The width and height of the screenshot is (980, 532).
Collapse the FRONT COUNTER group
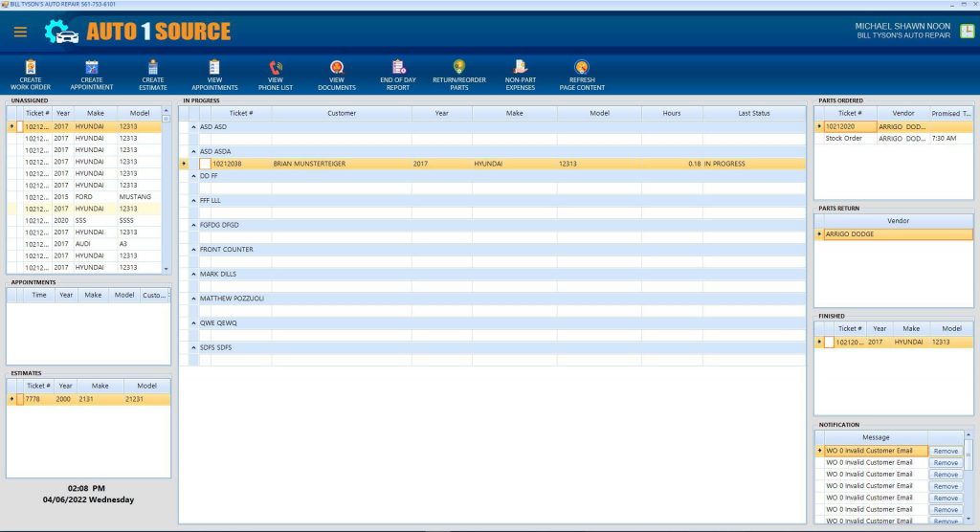click(x=193, y=250)
